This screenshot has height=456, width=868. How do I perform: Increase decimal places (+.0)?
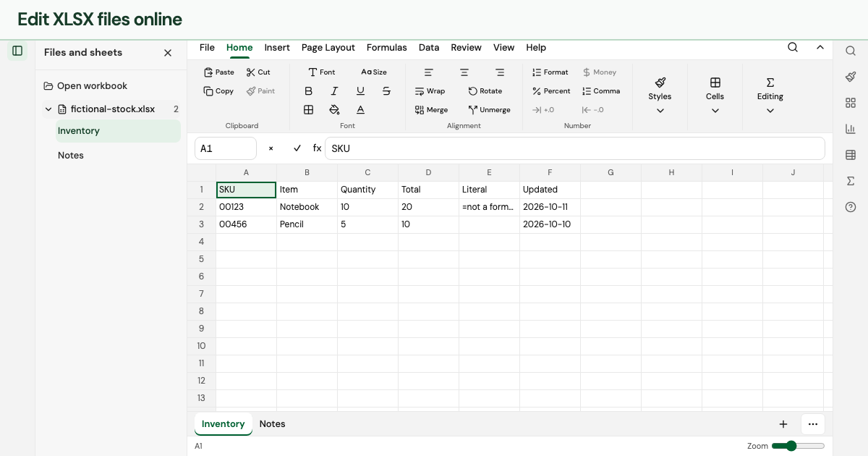point(543,110)
